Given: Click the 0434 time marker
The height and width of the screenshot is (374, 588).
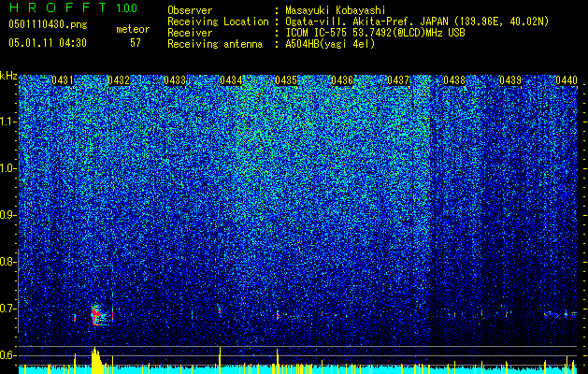Looking at the screenshot, I should point(231,80).
